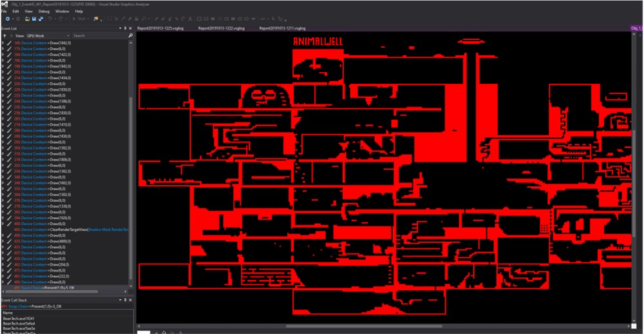Choose the hand pan tool icon
This screenshot has width=644, height=334.
point(137,19)
